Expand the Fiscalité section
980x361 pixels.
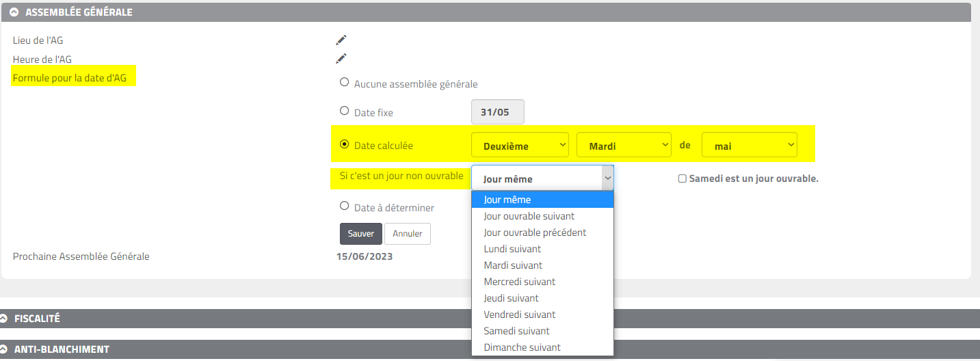click(x=5, y=319)
